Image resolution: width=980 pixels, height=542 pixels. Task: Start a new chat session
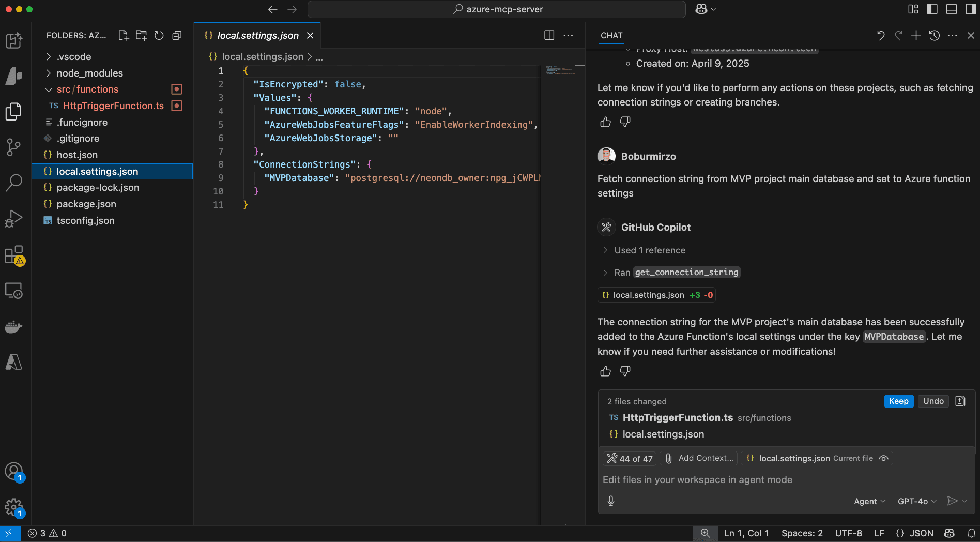pyautogui.click(x=916, y=35)
